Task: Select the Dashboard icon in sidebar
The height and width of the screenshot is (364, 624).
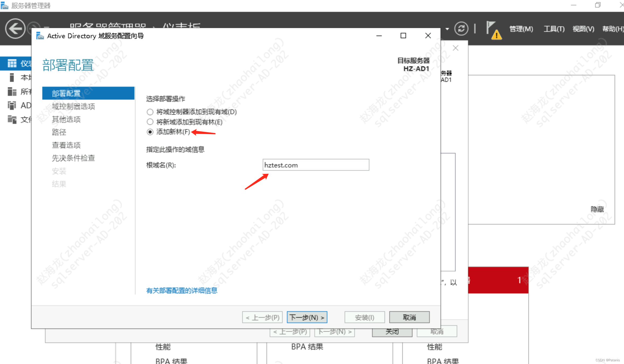Action: click(x=12, y=64)
